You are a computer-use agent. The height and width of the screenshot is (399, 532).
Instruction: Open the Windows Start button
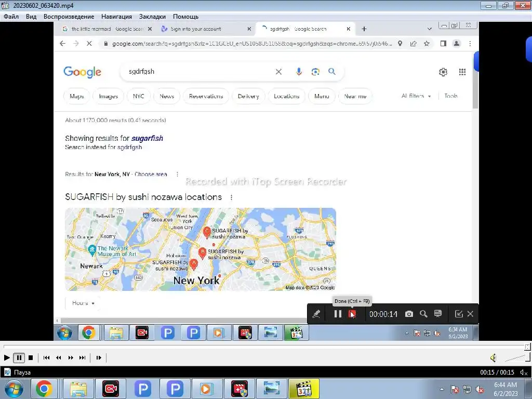pyautogui.click(x=14, y=389)
